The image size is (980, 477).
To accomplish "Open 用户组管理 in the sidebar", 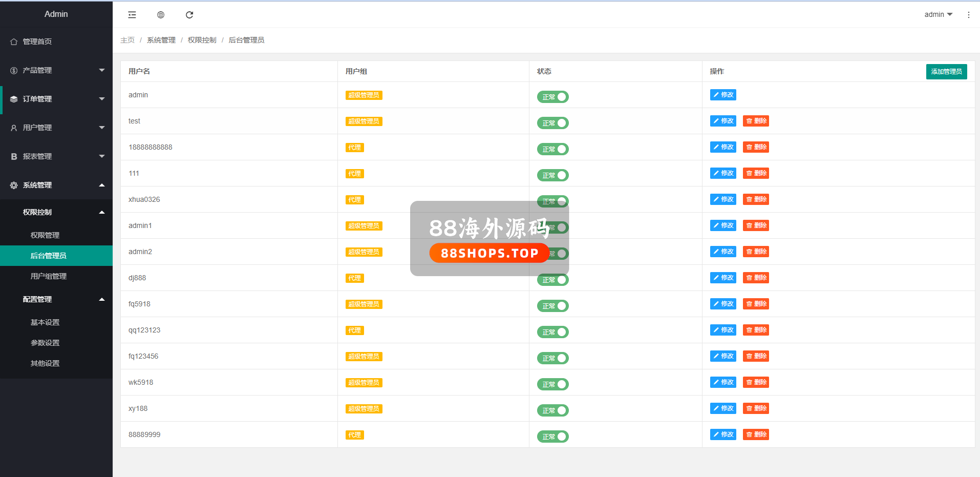I will [x=49, y=276].
